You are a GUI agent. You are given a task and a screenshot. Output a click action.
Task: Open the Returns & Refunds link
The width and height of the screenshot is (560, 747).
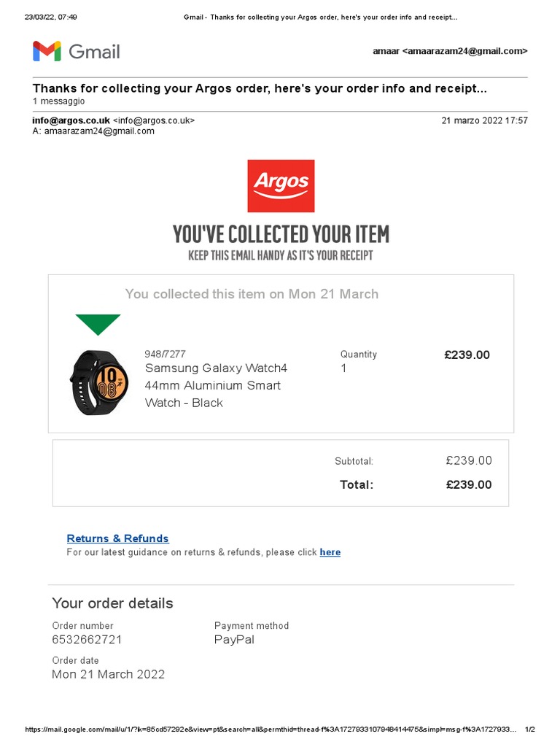pyautogui.click(x=117, y=538)
